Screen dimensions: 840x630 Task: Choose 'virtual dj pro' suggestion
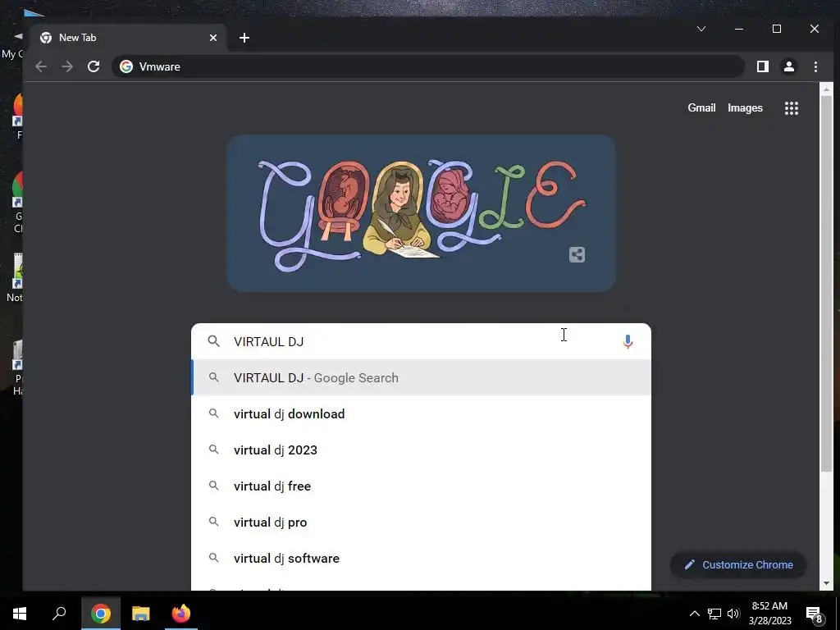421,523
